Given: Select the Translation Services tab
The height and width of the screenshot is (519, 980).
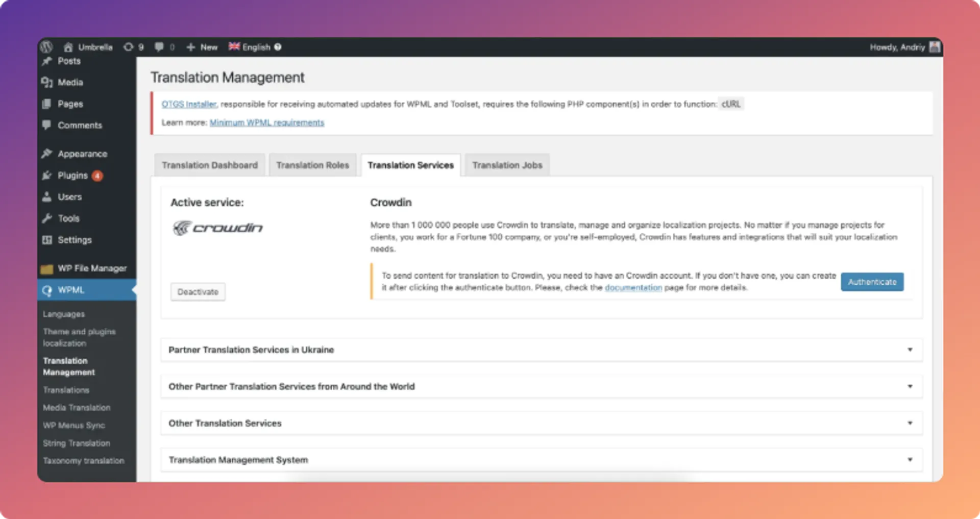Looking at the screenshot, I should (411, 165).
